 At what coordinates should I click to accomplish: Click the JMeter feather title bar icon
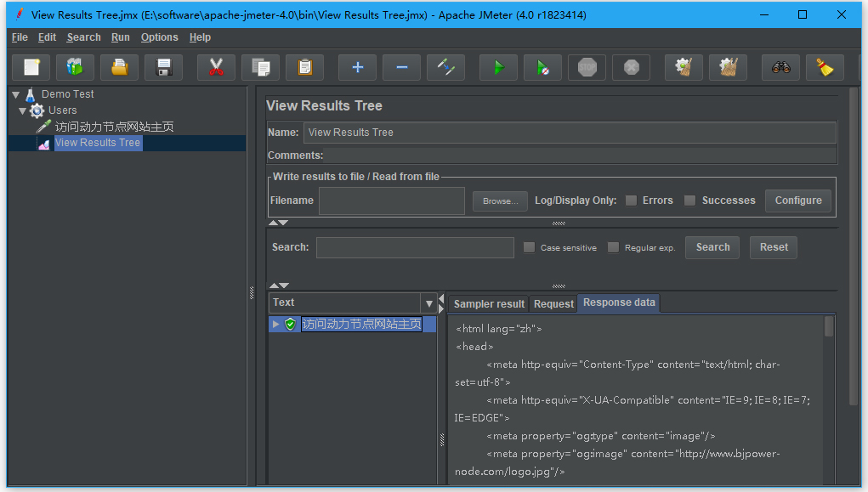click(20, 14)
